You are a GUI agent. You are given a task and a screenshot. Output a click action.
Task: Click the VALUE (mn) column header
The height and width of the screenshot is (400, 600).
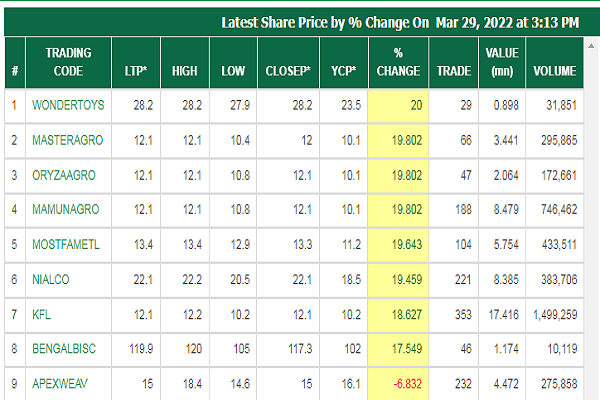coord(502,62)
